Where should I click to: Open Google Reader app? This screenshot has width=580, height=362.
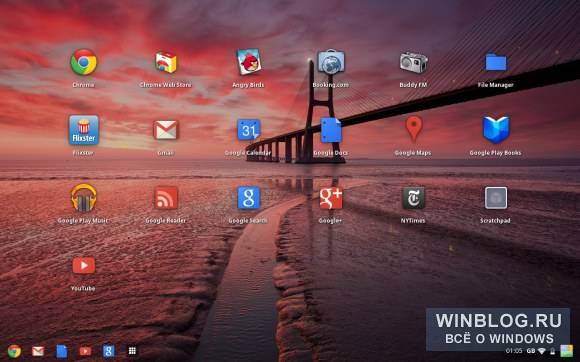(166, 198)
